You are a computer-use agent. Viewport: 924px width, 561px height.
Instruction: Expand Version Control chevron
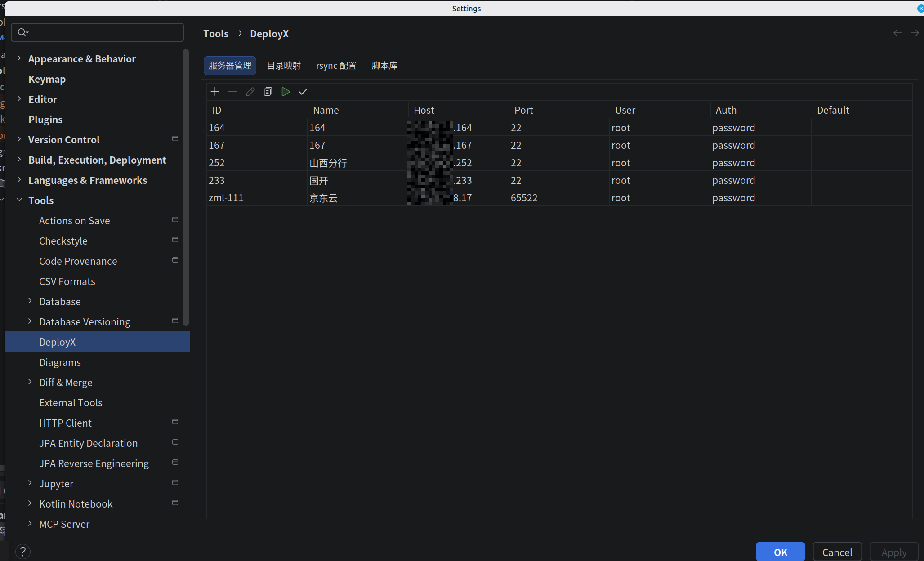click(x=19, y=139)
